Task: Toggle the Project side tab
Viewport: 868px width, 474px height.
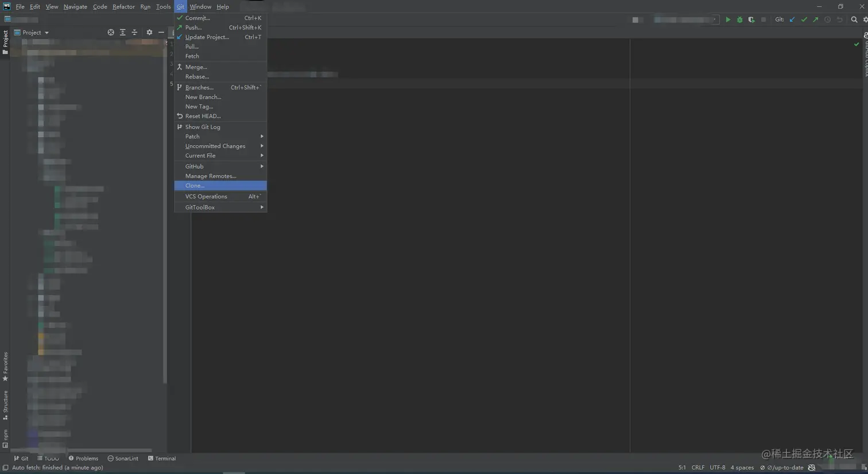Action: 5,42
